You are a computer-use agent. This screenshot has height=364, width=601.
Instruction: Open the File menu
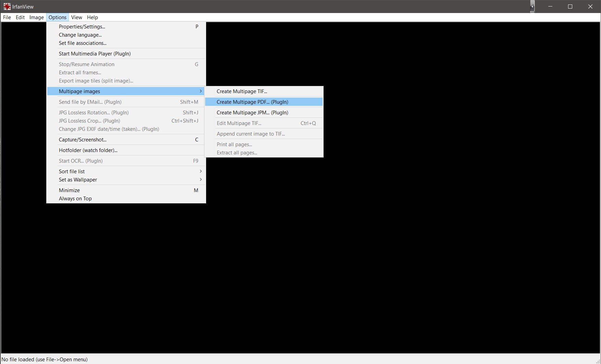[x=7, y=17]
